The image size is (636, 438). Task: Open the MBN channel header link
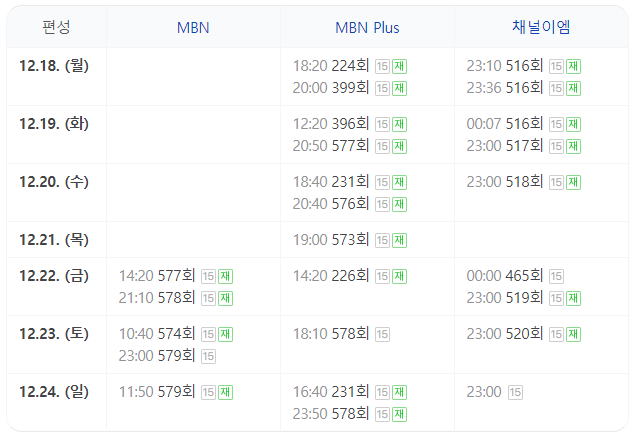click(x=193, y=28)
